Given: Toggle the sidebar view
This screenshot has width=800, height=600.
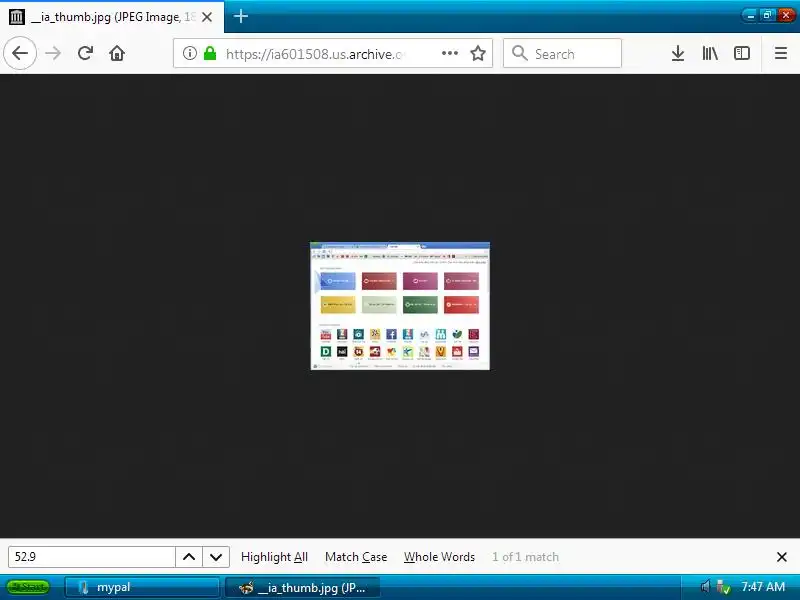Looking at the screenshot, I should click(741, 53).
